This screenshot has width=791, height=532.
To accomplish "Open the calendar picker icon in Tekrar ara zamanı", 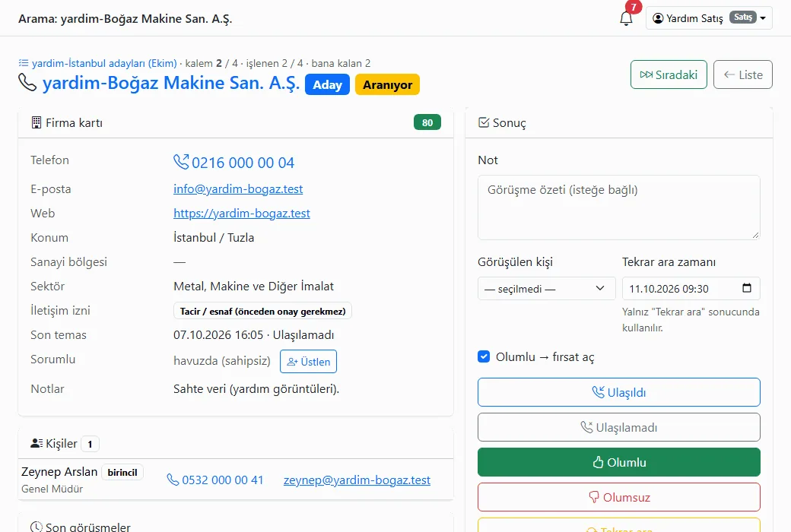I will tap(747, 288).
